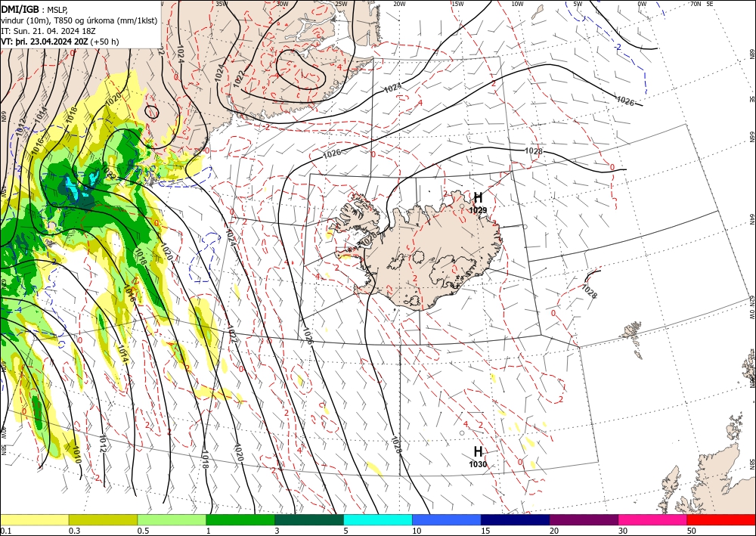The image size is (756, 536).
Task: Click the pink 30–50 legend swatch
Action: (x=653, y=519)
